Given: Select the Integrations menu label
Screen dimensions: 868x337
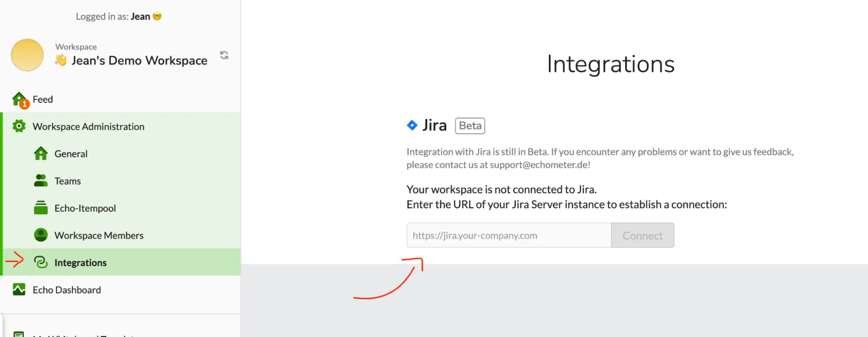Looking at the screenshot, I should pyautogui.click(x=80, y=263).
